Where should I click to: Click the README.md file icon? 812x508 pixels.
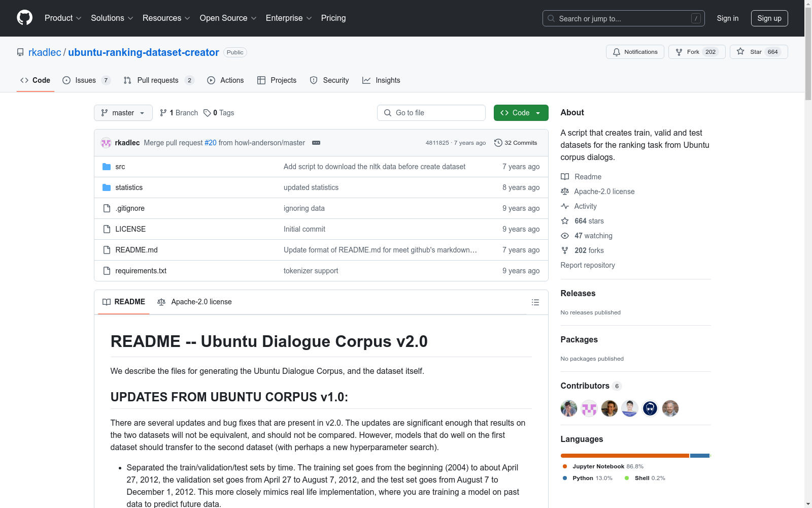107,250
